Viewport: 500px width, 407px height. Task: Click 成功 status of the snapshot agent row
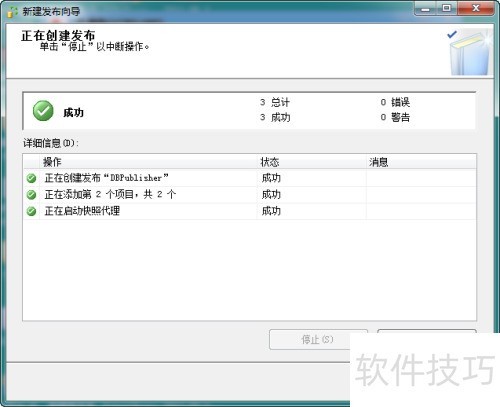coord(271,211)
